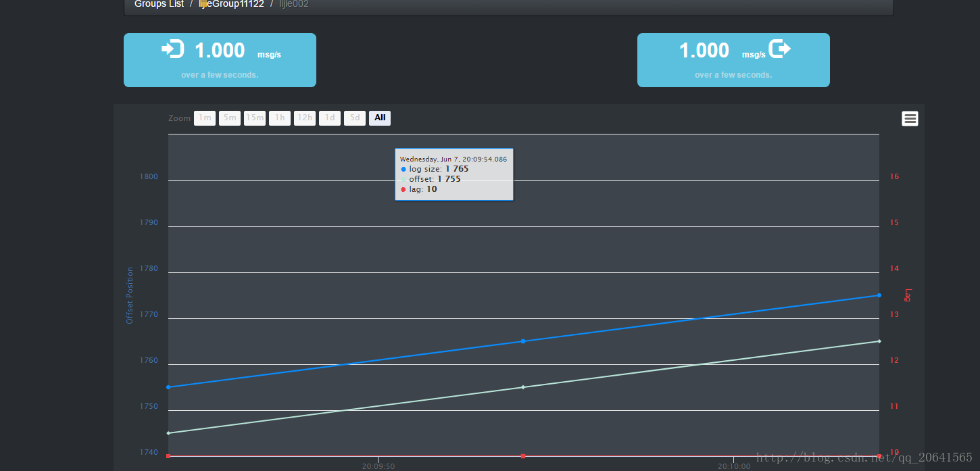Open the lijieGroup11122 breadcrumb link
The width and height of the screenshot is (980, 471).
(231, 4)
